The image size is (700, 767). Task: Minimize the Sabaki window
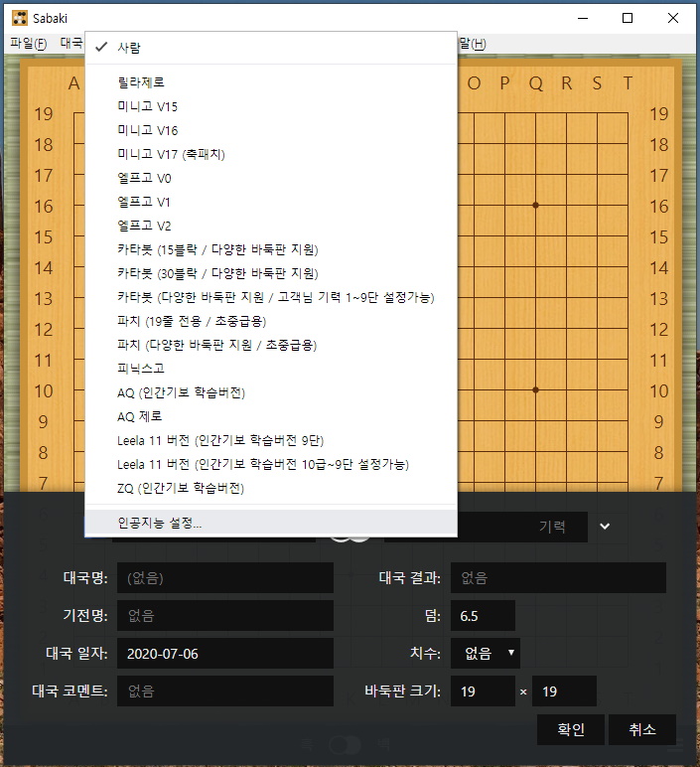point(583,18)
